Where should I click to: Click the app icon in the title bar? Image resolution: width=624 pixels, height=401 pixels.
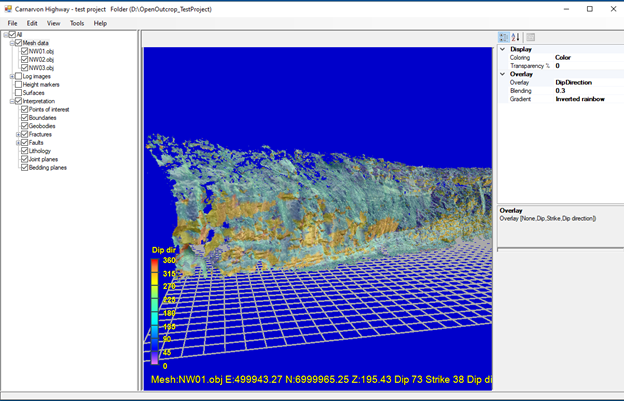point(8,8)
